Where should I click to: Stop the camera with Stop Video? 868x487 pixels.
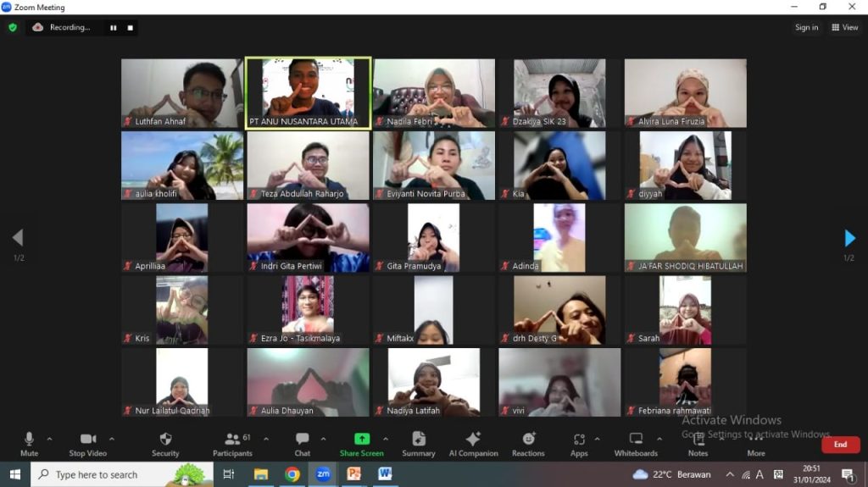pos(87,445)
